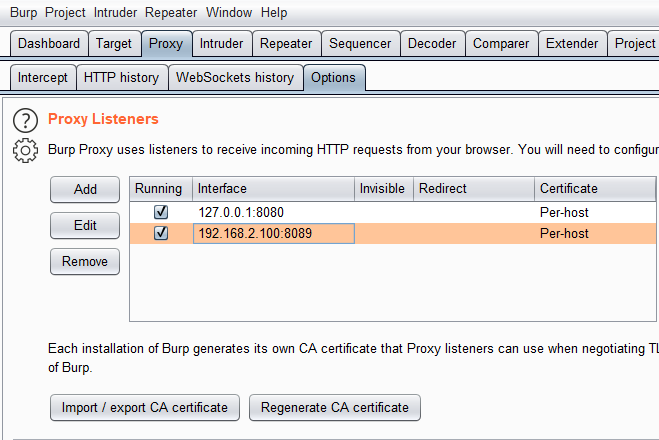This screenshot has width=659, height=440.
Task: Switch to HTTP history sub-tab
Action: (121, 77)
